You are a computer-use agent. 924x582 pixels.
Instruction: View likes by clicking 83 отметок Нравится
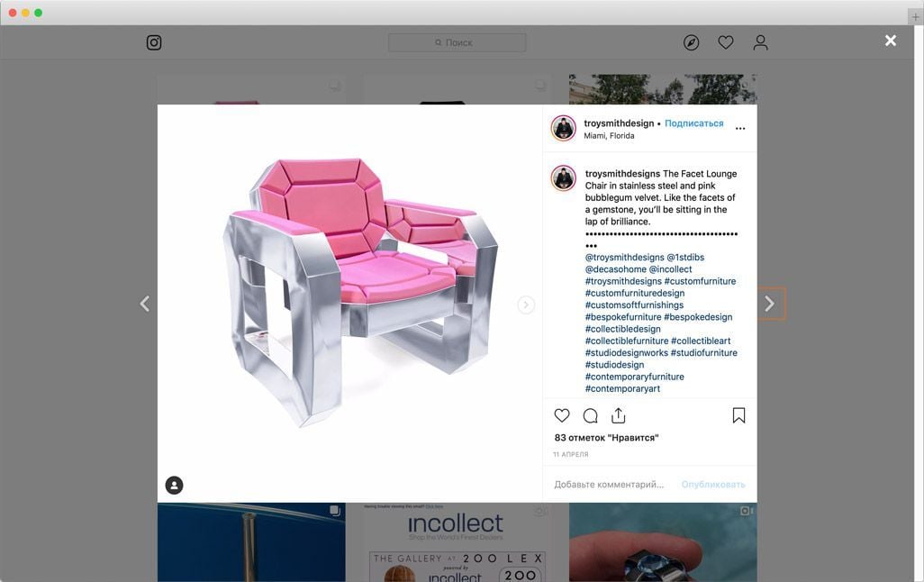pyautogui.click(x=604, y=437)
